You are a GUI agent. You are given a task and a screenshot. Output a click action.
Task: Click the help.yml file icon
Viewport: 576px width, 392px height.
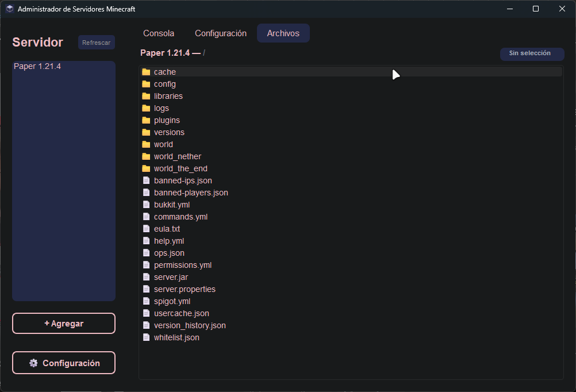point(146,241)
